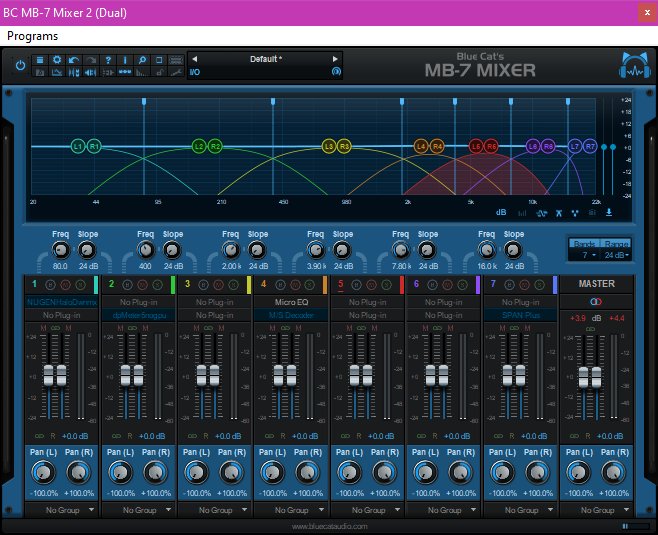This screenshot has width=658, height=535.
Task: Close the BC MB-7 Mixer window
Action: pyautogui.click(x=648, y=13)
